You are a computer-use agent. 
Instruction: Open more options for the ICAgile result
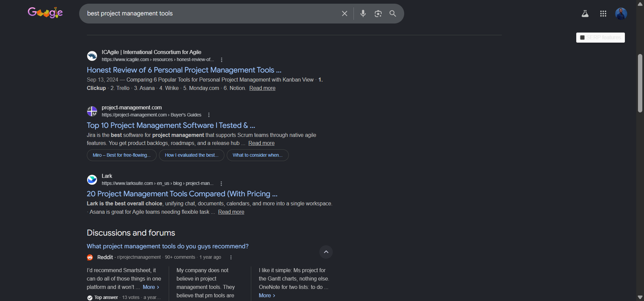(x=221, y=60)
